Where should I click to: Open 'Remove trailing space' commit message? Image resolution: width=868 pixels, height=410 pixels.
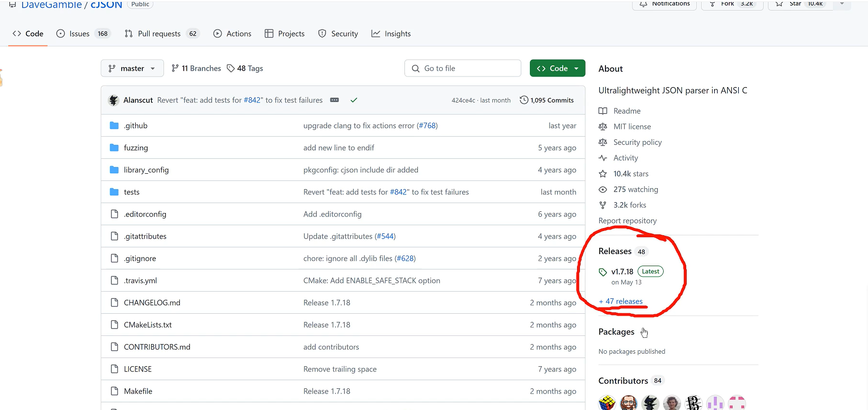click(x=340, y=369)
